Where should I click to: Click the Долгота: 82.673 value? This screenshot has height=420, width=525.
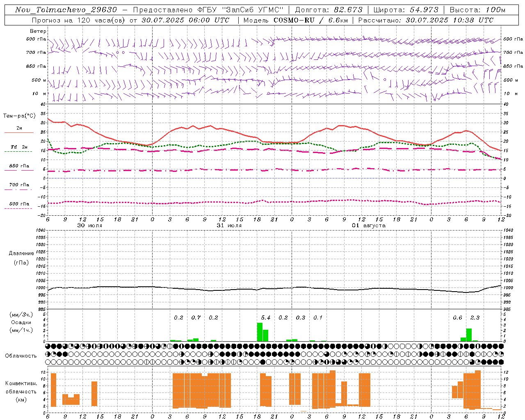[x=329, y=10]
